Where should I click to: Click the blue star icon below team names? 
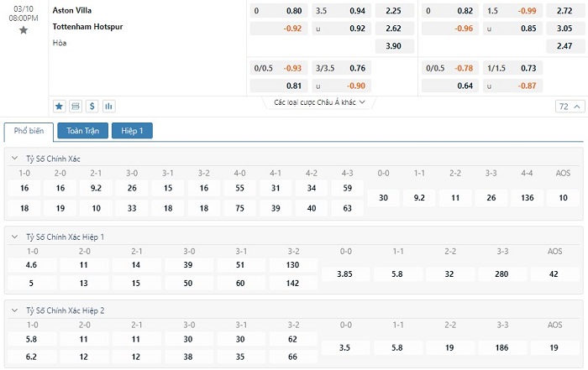(60, 107)
